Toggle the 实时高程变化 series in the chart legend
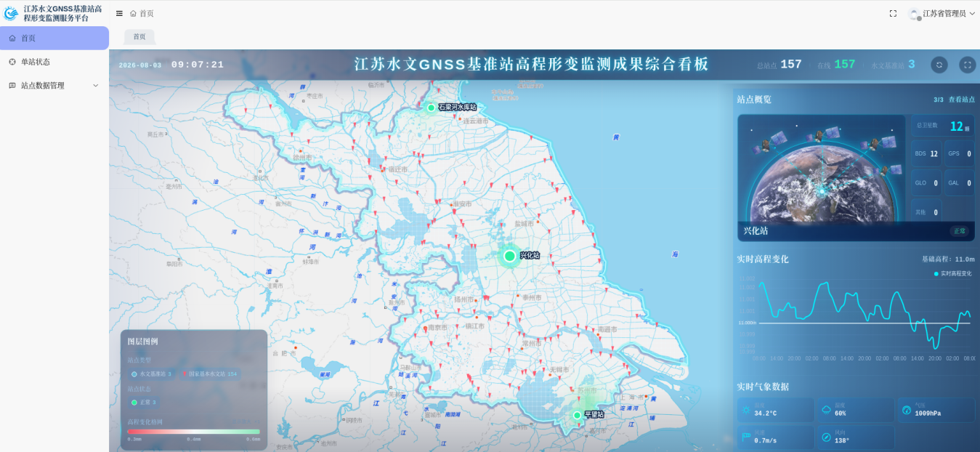This screenshot has width=980, height=452. [952, 274]
